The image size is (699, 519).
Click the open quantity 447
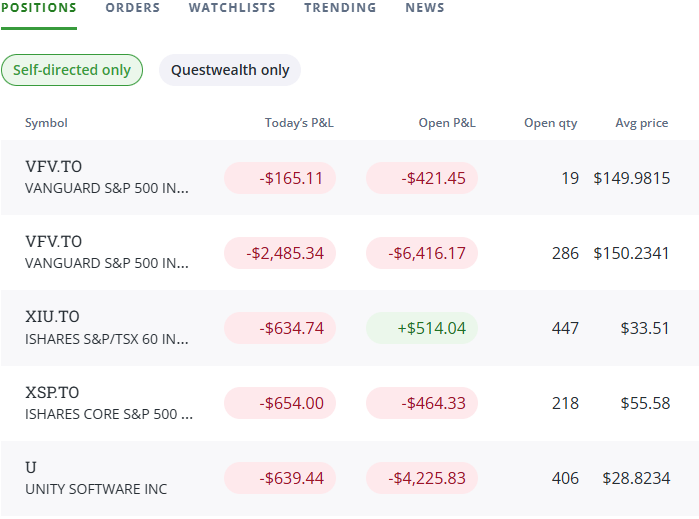565,328
